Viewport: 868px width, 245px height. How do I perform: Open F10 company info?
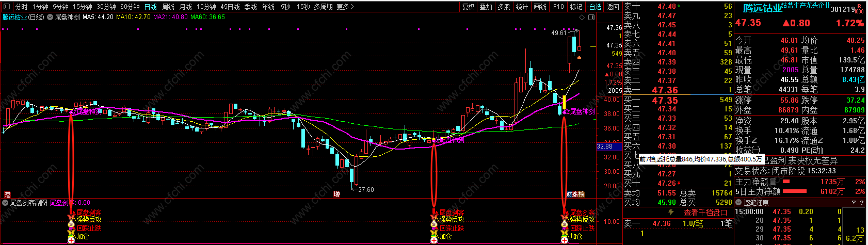coord(558,7)
